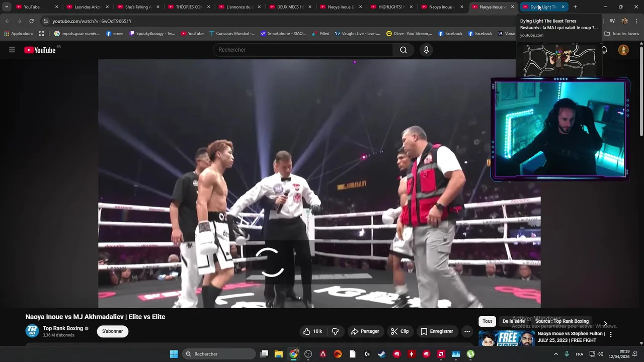Open the YouTube hamburger guide menu
This screenshot has width=644, height=362.
click(x=12, y=50)
